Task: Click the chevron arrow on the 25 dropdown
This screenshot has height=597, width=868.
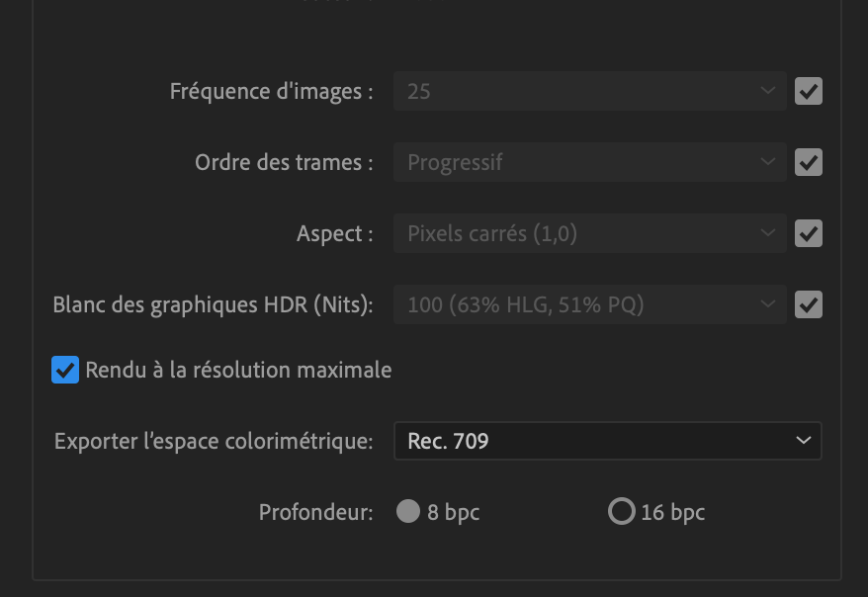Action: [x=768, y=92]
